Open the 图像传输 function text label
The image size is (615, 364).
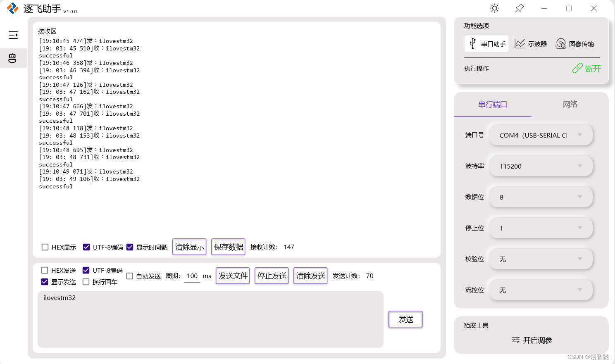click(x=582, y=44)
